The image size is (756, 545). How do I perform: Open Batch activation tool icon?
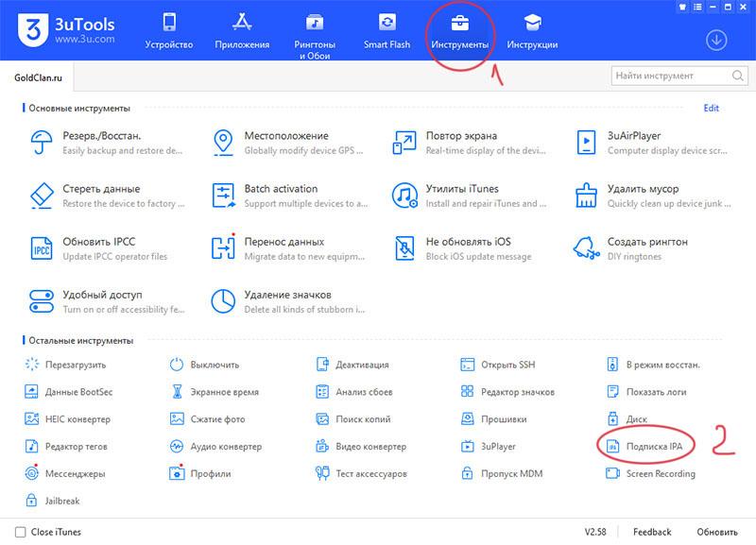click(223, 196)
